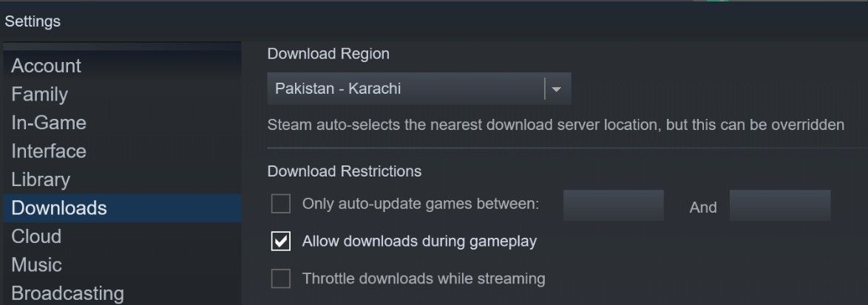Image resolution: width=868 pixels, height=305 pixels.
Task: Open the Account settings category
Action: pos(46,66)
